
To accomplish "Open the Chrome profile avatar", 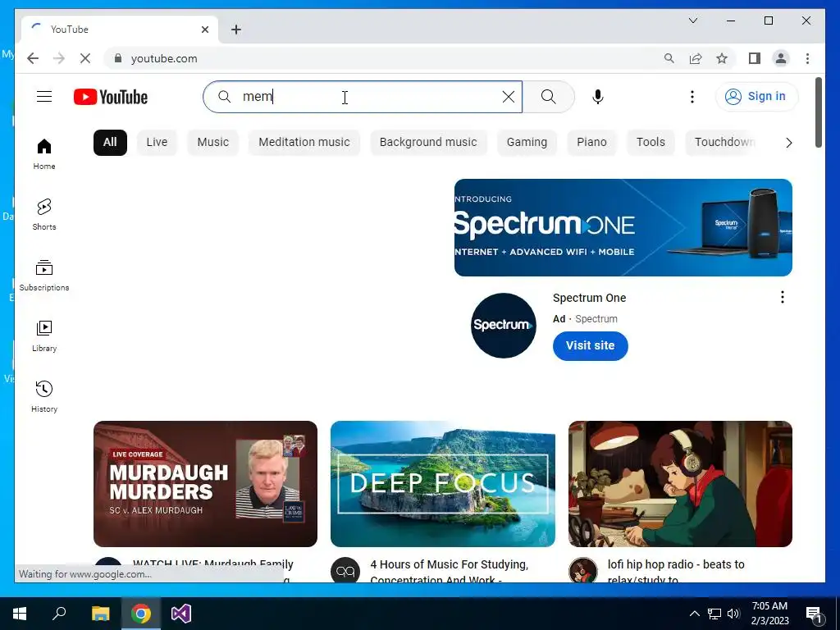I will [x=781, y=58].
